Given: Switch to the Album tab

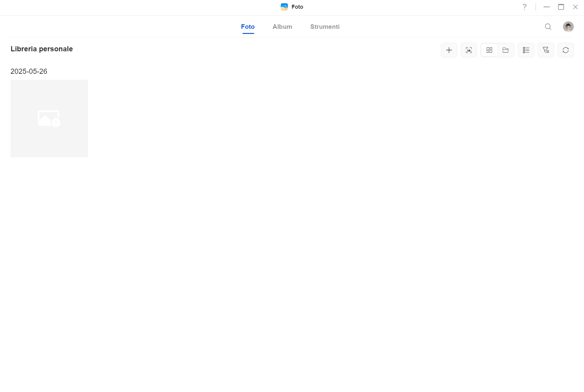Looking at the screenshot, I should pos(282,27).
